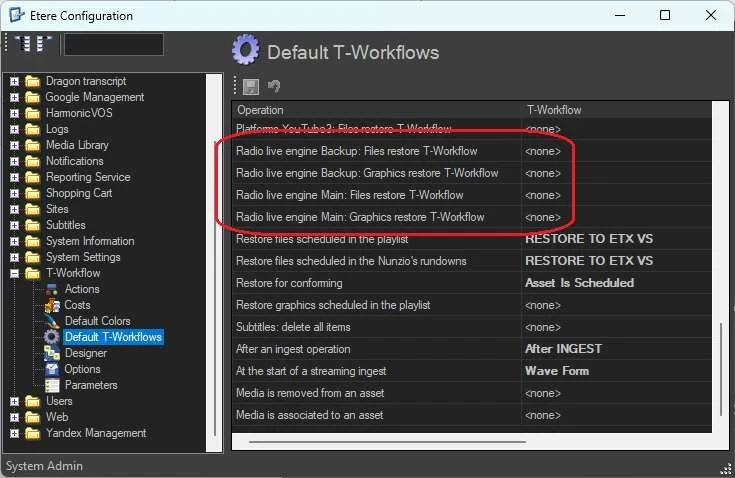The image size is (735, 478).
Task: Expand the System Settings folder node
Action: point(15,257)
